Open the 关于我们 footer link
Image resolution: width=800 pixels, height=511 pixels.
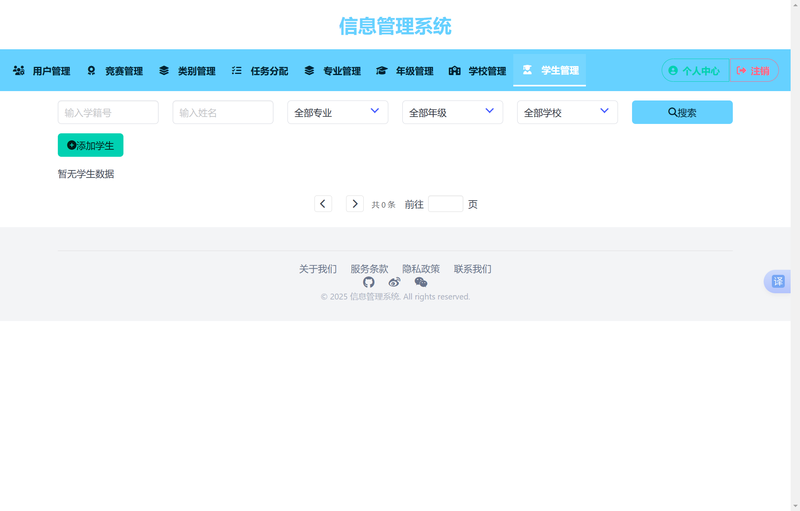pos(318,269)
